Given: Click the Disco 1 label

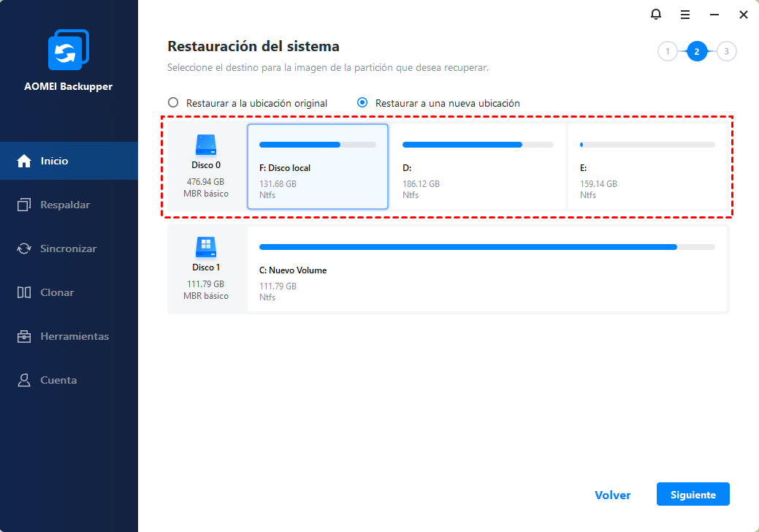Looking at the screenshot, I should point(206,267).
